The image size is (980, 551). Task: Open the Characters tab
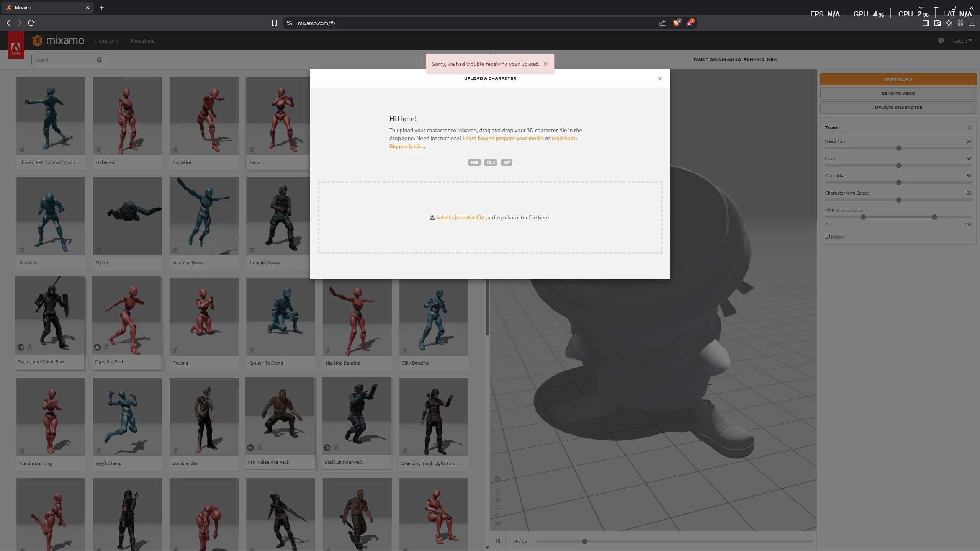tap(106, 41)
